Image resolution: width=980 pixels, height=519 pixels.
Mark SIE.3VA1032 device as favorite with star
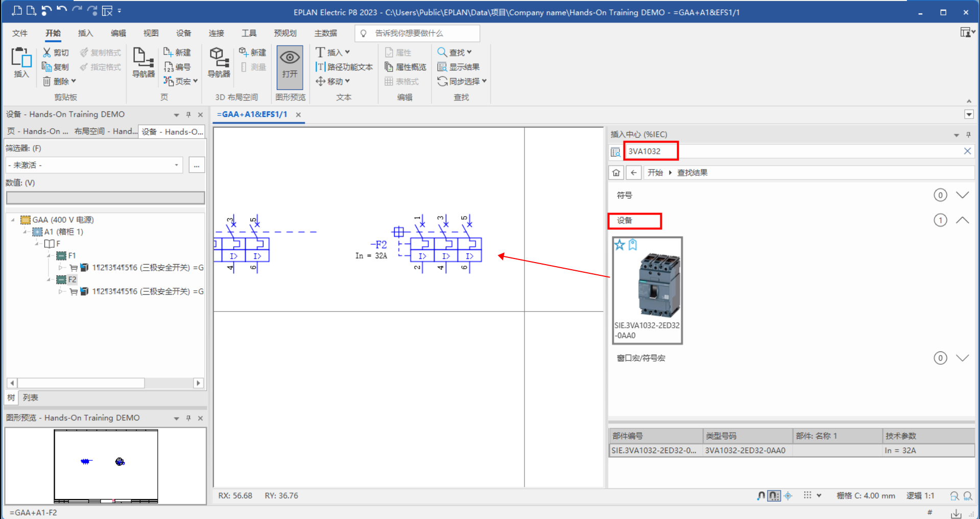tap(620, 245)
